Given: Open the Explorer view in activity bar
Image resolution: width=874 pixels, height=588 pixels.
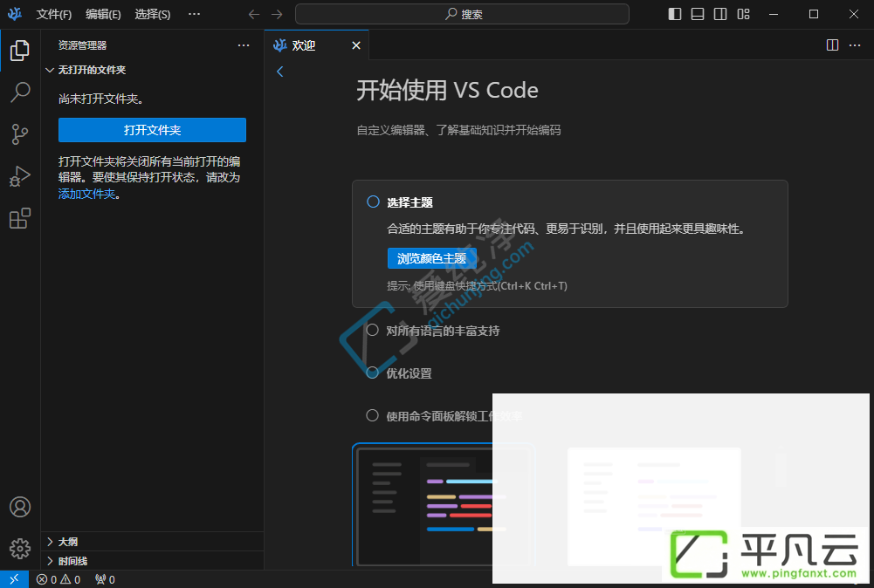Looking at the screenshot, I should tap(19, 51).
